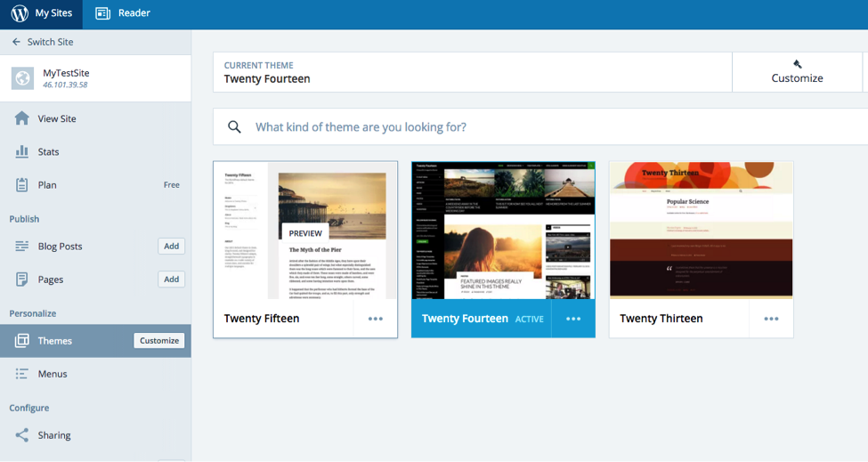Open the Pages menu item
The width and height of the screenshot is (868, 462).
51,280
